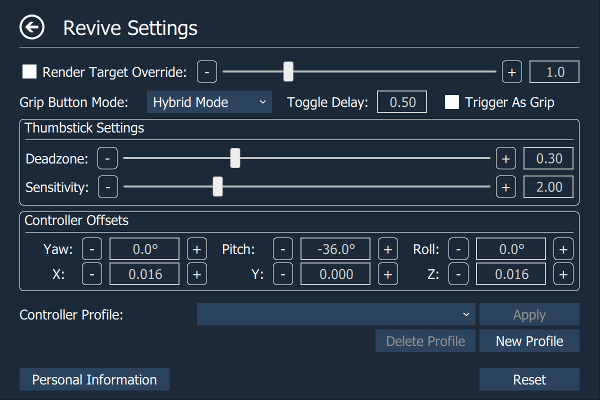Click the Delete Profile button
The width and height of the screenshot is (600, 400).
[x=425, y=341]
